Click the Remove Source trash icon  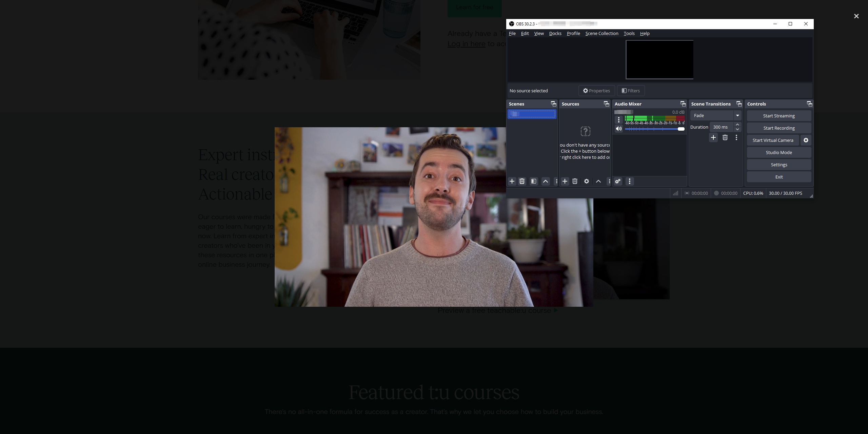[575, 181]
